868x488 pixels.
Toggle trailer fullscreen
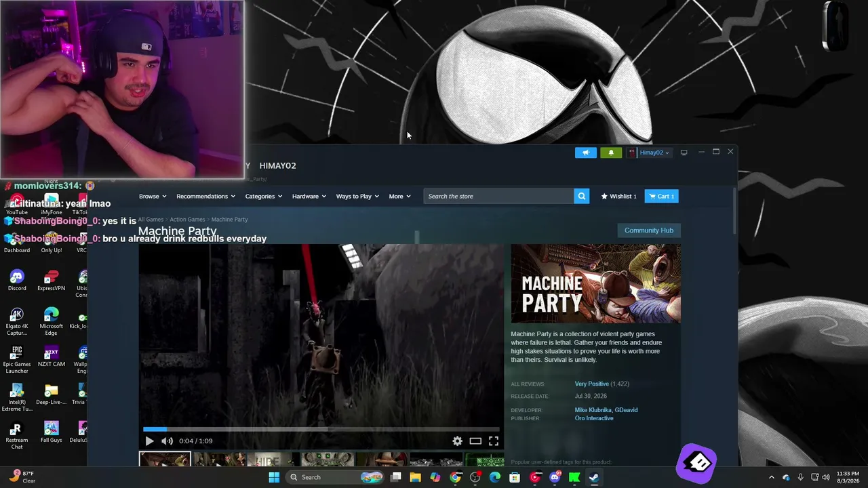[x=494, y=441]
